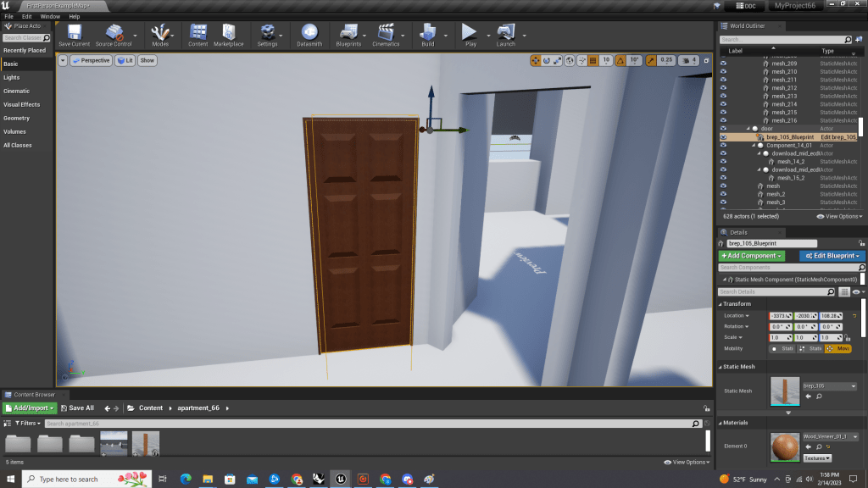Click the Save Current toolbar icon
This screenshot has height=488, width=868.
(x=74, y=33)
